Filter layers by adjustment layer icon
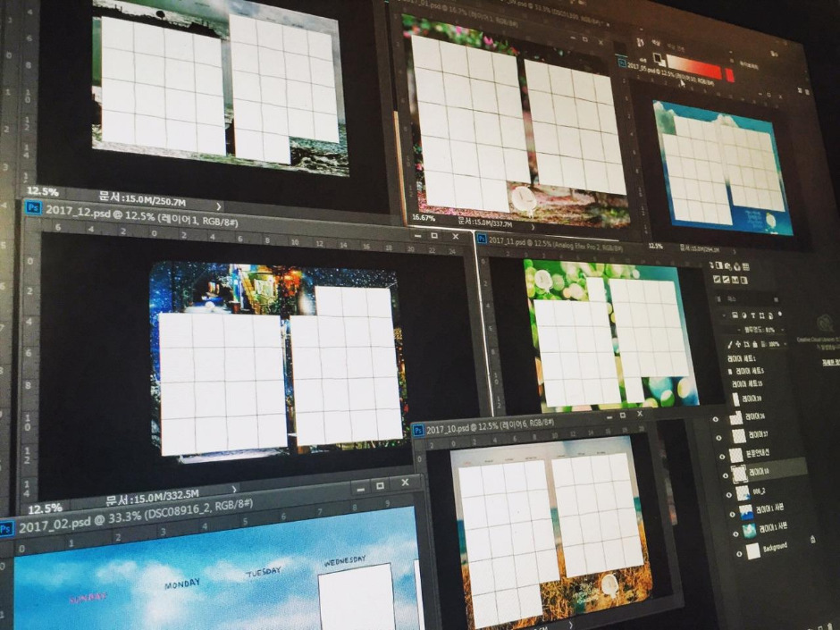The height and width of the screenshot is (630, 840). (744, 315)
